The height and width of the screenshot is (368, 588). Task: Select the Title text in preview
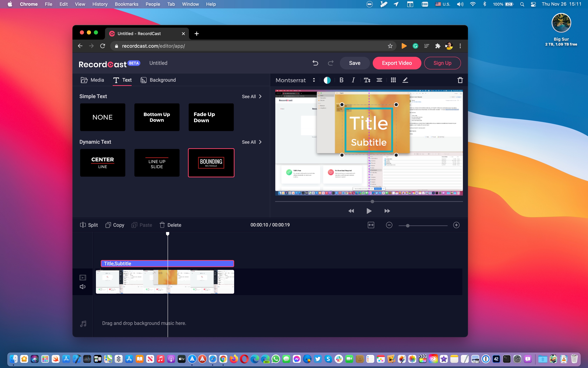(369, 123)
